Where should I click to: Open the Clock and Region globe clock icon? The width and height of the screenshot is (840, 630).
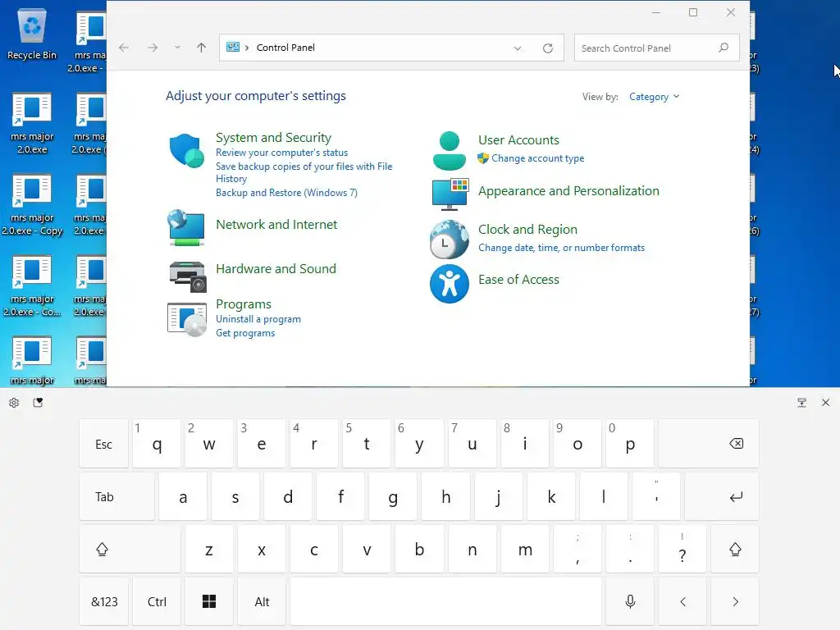449,240
